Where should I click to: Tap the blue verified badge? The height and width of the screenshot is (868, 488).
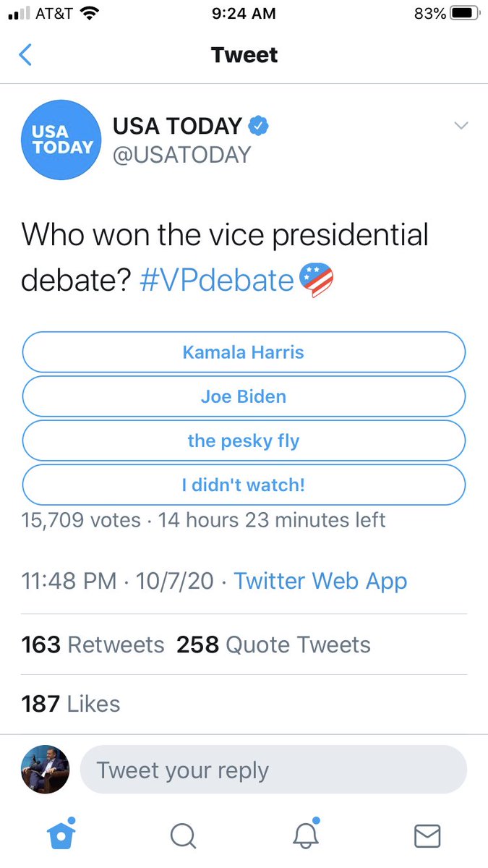point(259,126)
